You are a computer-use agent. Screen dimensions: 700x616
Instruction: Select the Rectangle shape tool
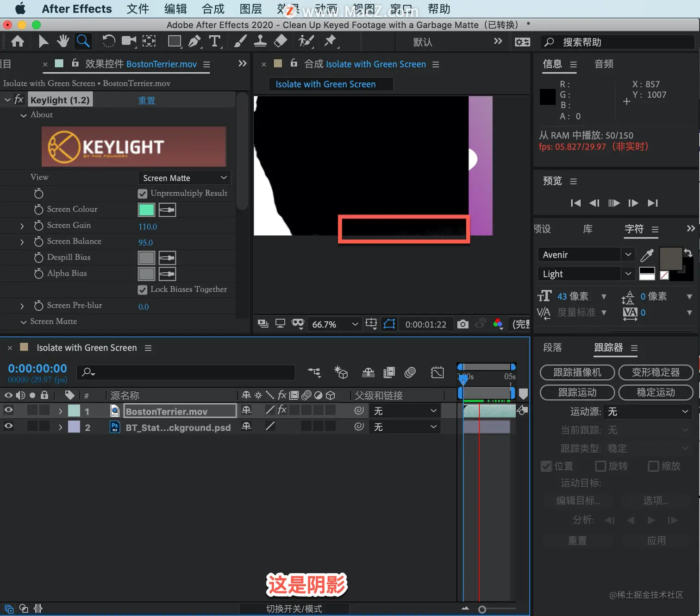tap(175, 41)
